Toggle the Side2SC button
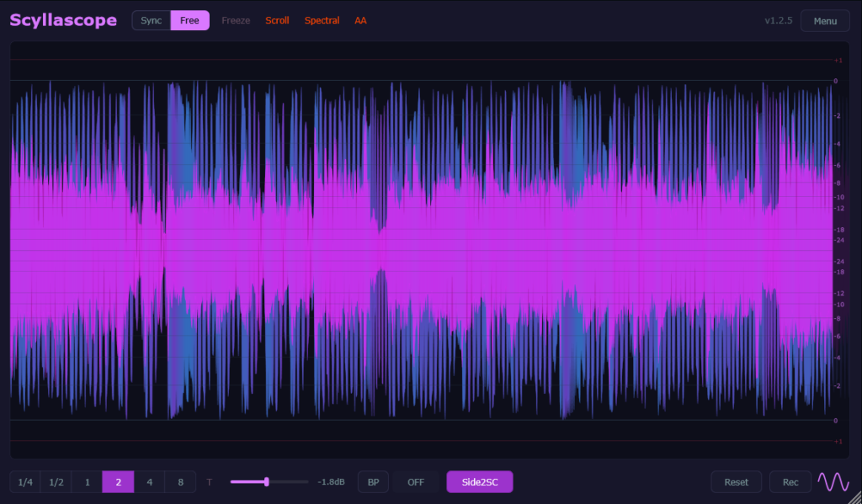Screen dimensions: 862x504 tap(479, 482)
